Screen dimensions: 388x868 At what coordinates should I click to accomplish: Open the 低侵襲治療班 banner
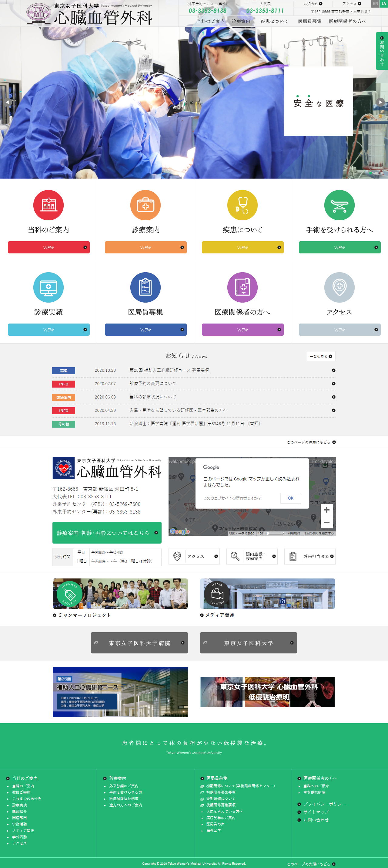268,692
